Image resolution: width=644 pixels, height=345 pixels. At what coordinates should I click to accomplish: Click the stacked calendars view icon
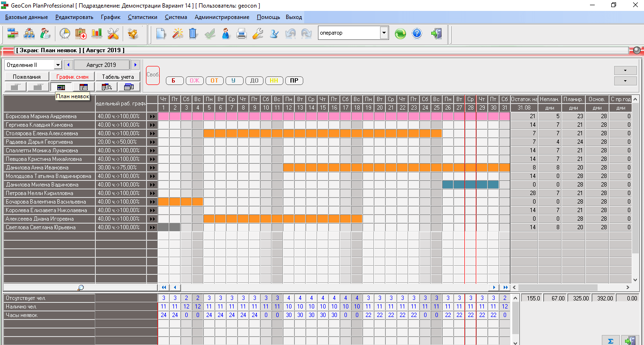[129, 87]
